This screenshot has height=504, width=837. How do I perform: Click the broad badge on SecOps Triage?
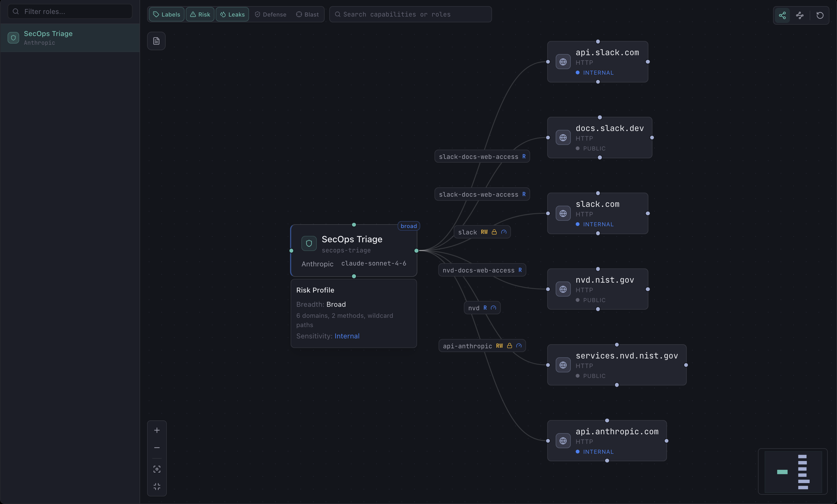(409, 226)
